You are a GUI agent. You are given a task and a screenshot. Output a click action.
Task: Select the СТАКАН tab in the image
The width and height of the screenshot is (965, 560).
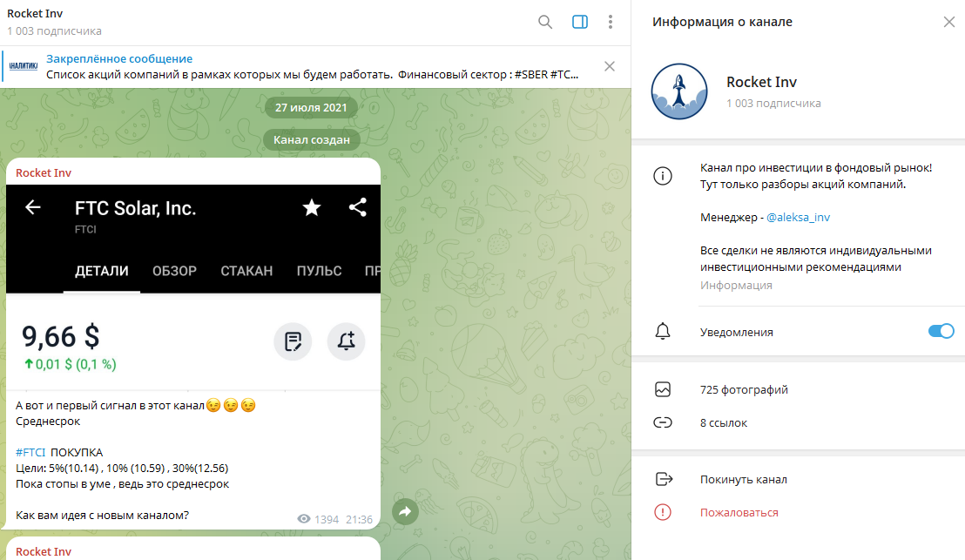coord(246,271)
